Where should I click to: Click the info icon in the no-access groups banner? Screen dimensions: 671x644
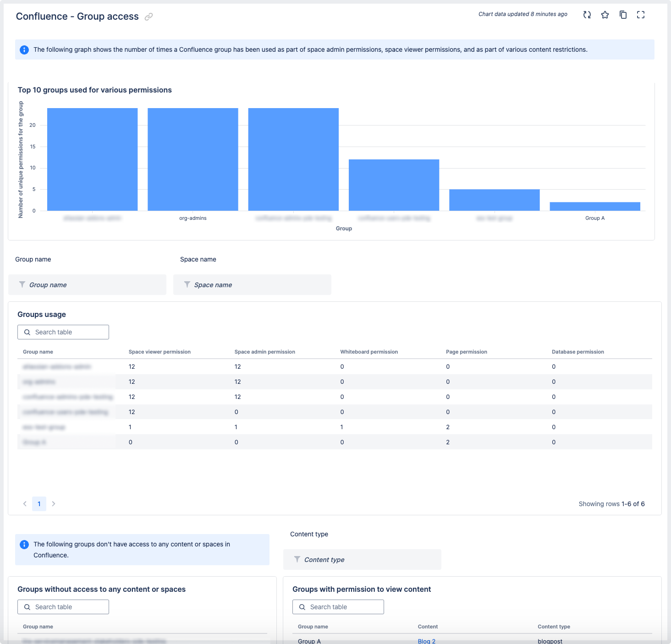(x=24, y=544)
